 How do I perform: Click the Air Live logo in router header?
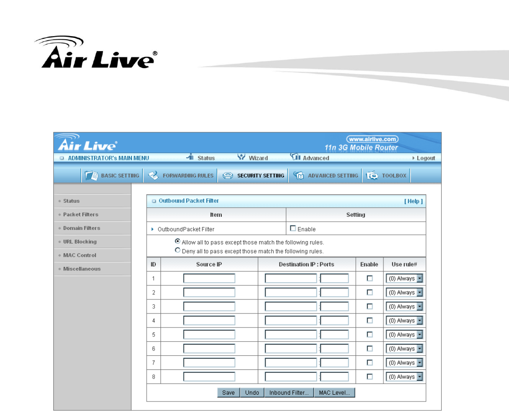point(87,143)
